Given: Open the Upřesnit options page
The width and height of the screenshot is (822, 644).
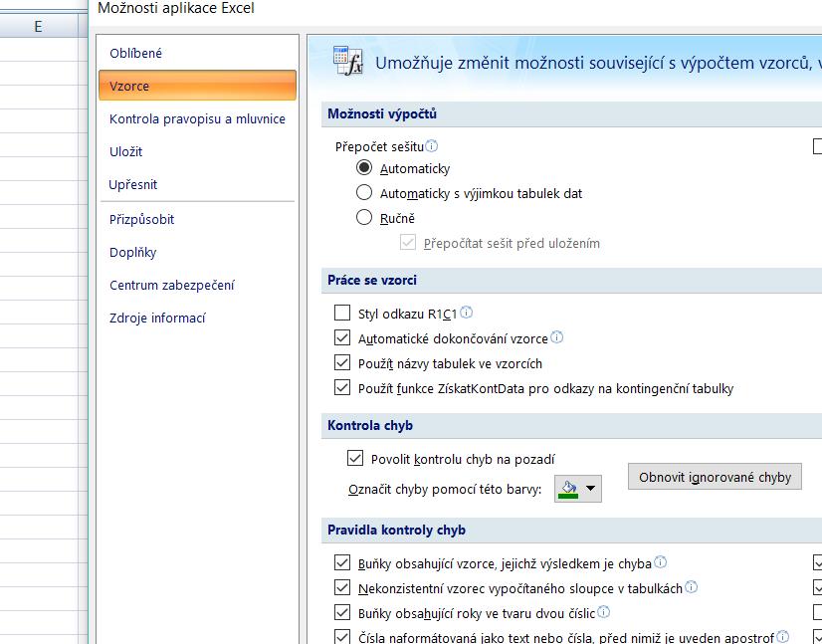Looking at the screenshot, I should pos(133,184).
